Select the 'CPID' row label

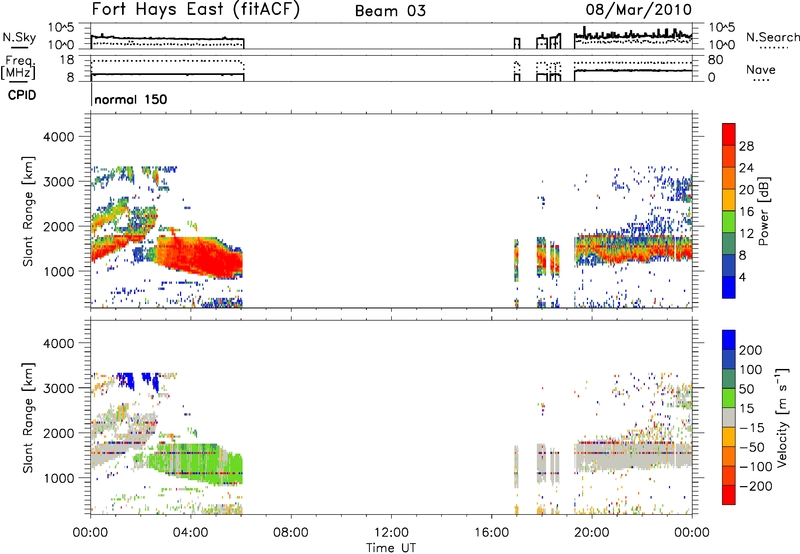[22, 95]
